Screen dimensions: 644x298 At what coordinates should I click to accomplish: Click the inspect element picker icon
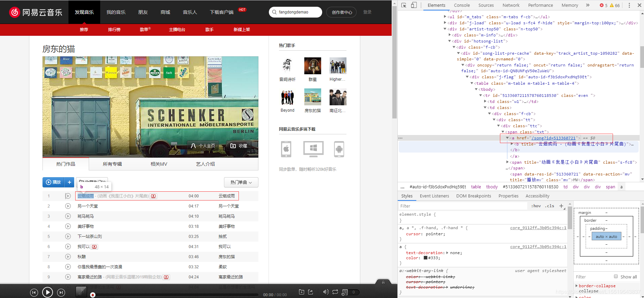404,5
